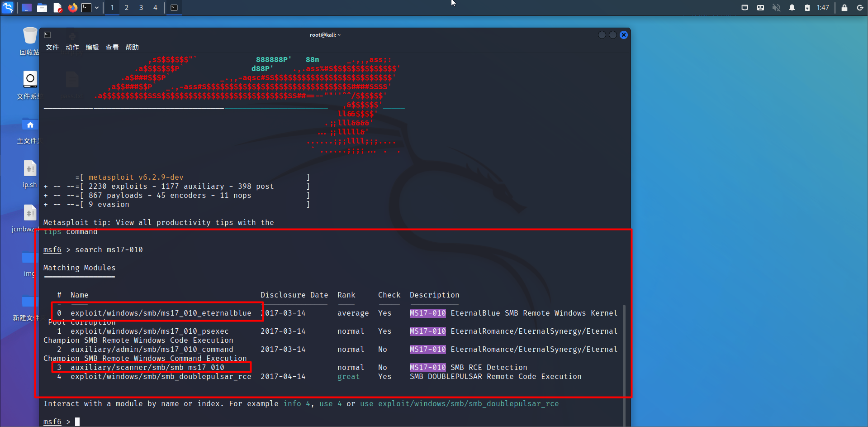The image size is (868, 427).
Task: Click the 'root@kali: ~' window title
Action: click(x=325, y=35)
